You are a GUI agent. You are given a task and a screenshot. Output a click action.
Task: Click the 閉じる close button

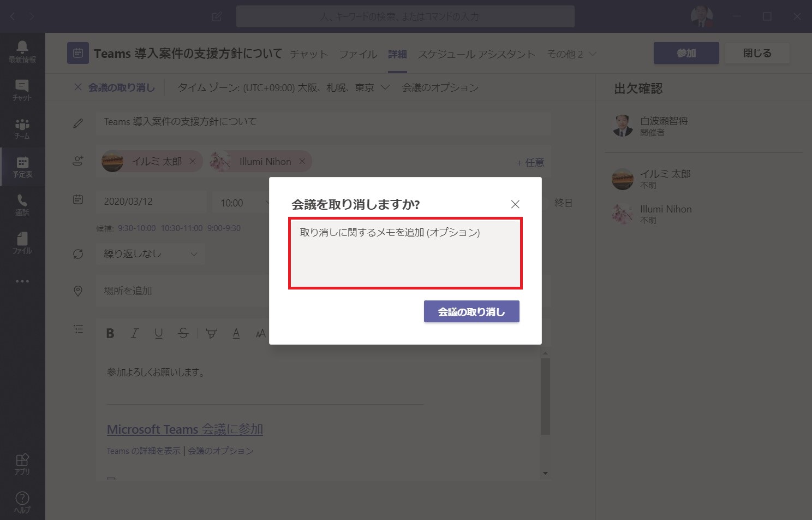757,53
